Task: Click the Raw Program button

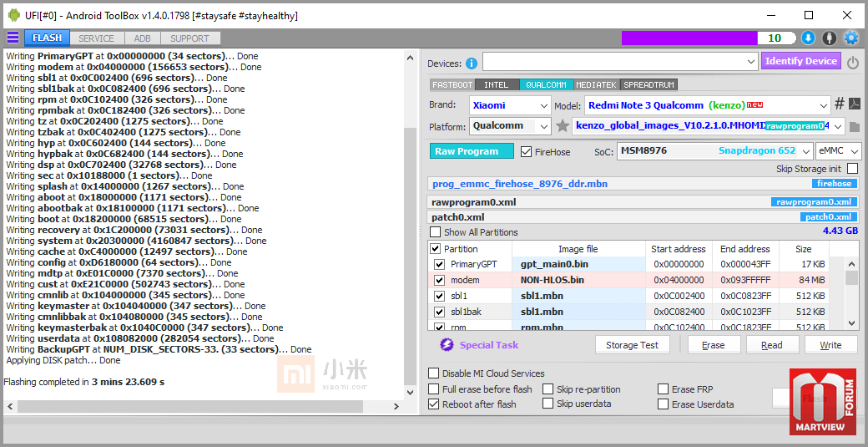Action: click(x=472, y=151)
